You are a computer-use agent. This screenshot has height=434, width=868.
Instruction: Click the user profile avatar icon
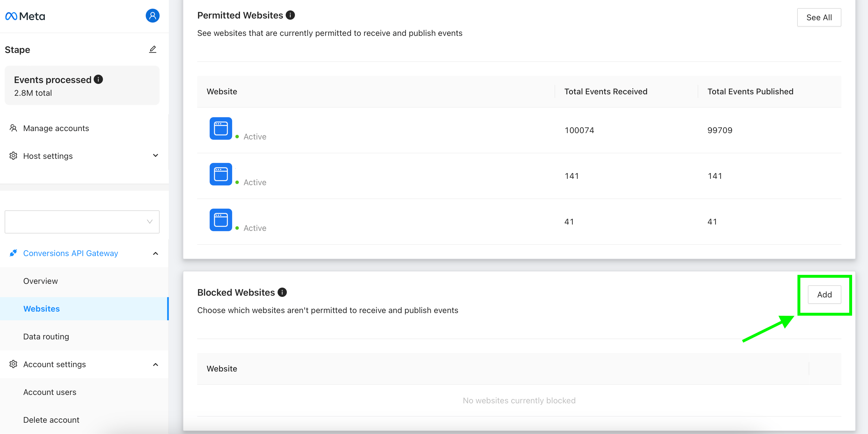click(152, 16)
